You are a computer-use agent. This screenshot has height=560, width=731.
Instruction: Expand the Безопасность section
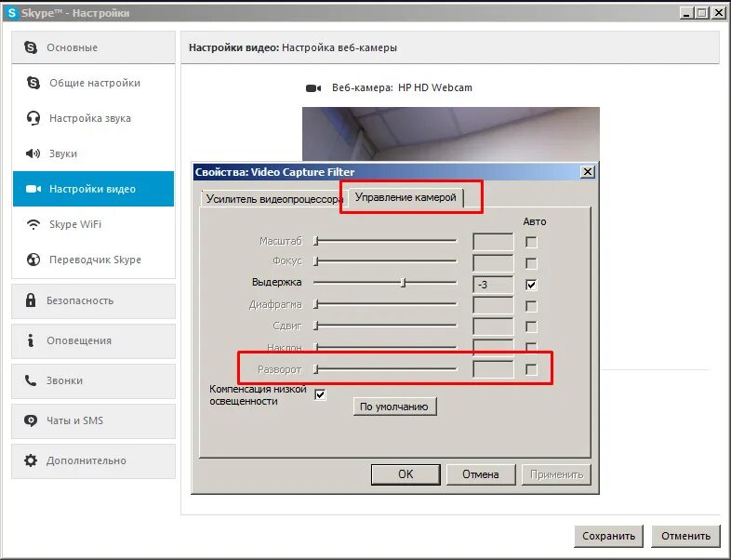[x=93, y=300]
